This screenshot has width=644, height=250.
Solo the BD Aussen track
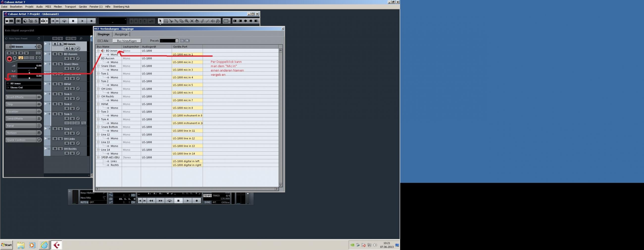60,54
